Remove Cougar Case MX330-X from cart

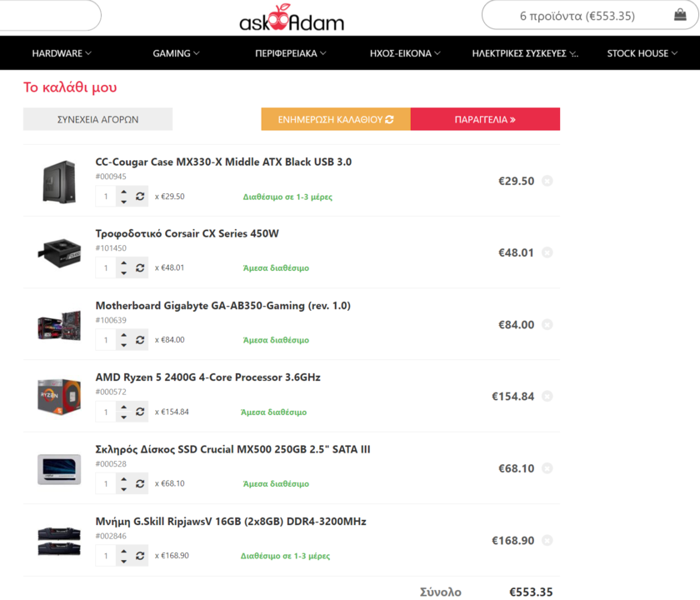tap(547, 181)
